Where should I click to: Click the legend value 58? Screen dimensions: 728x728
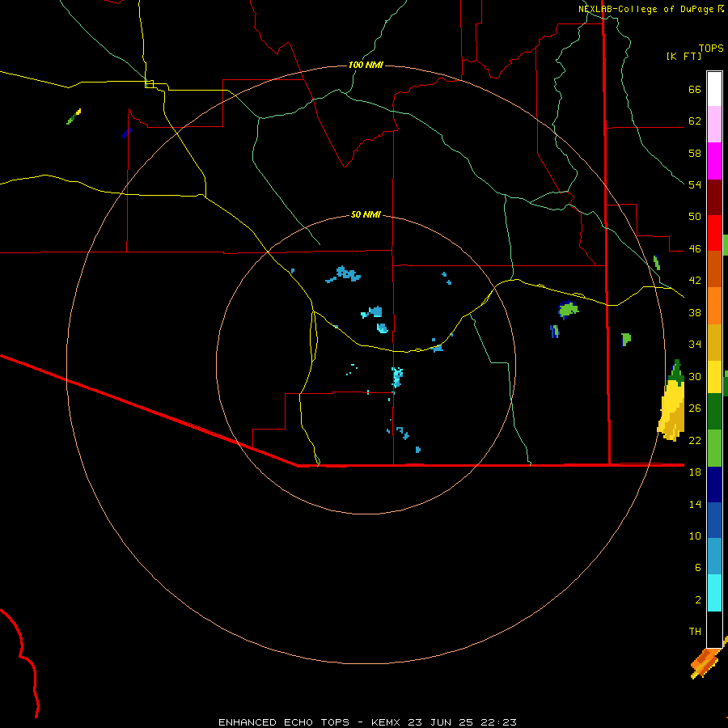click(x=695, y=153)
